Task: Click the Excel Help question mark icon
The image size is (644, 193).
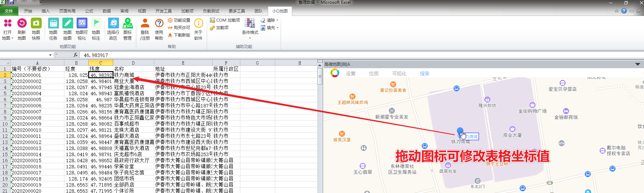Action: [624, 11]
